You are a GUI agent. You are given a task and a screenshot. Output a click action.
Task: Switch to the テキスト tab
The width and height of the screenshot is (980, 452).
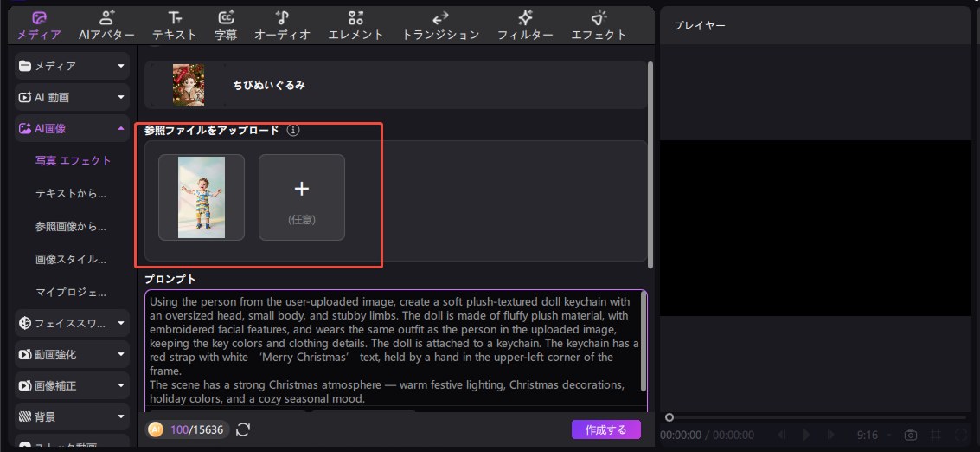click(x=175, y=25)
